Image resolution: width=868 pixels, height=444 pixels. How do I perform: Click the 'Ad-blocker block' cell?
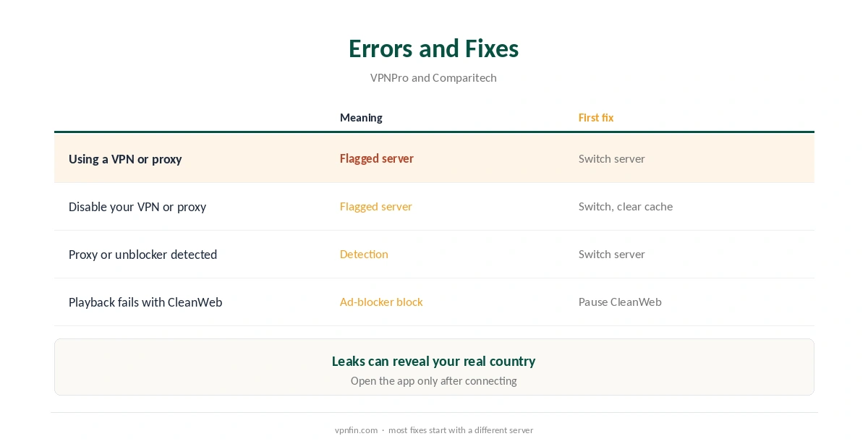click(x=381, y=302)
